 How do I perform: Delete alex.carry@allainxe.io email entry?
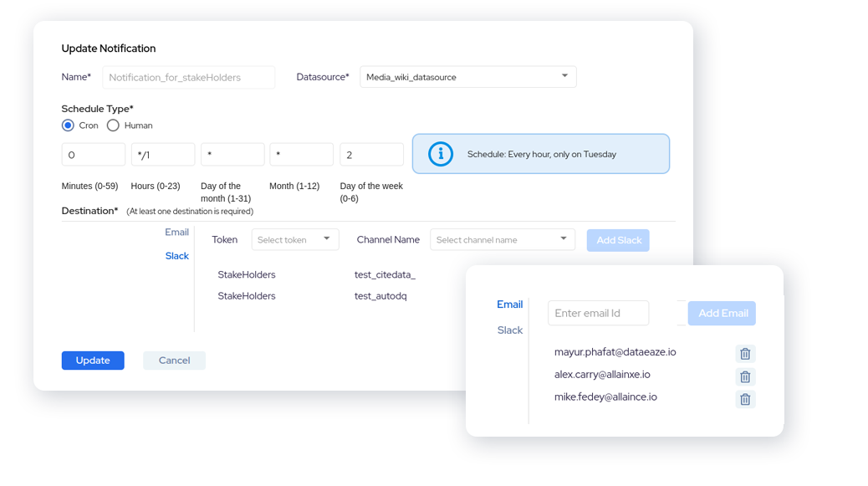point(745,376)
